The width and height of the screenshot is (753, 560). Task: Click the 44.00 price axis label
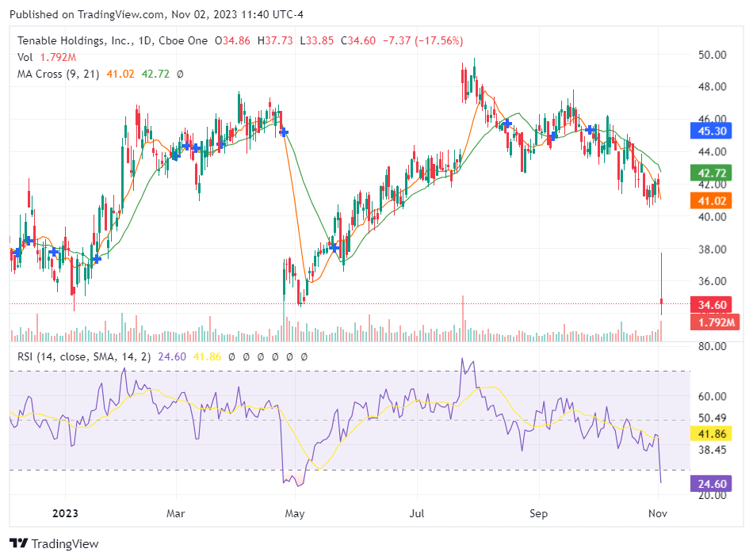coord(713,151)
